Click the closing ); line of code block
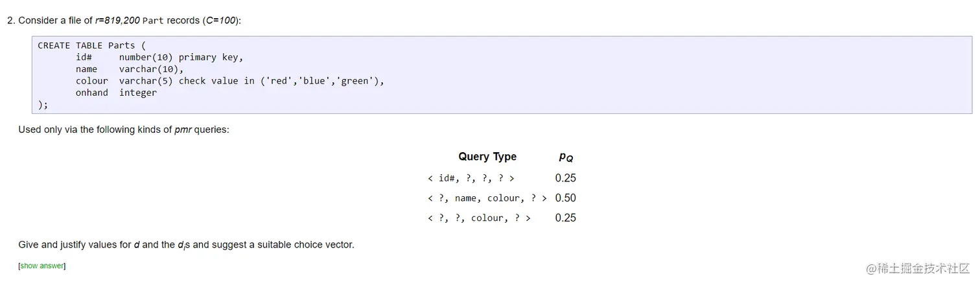Viewport: 980px width, 285px height. pos(43,104)
